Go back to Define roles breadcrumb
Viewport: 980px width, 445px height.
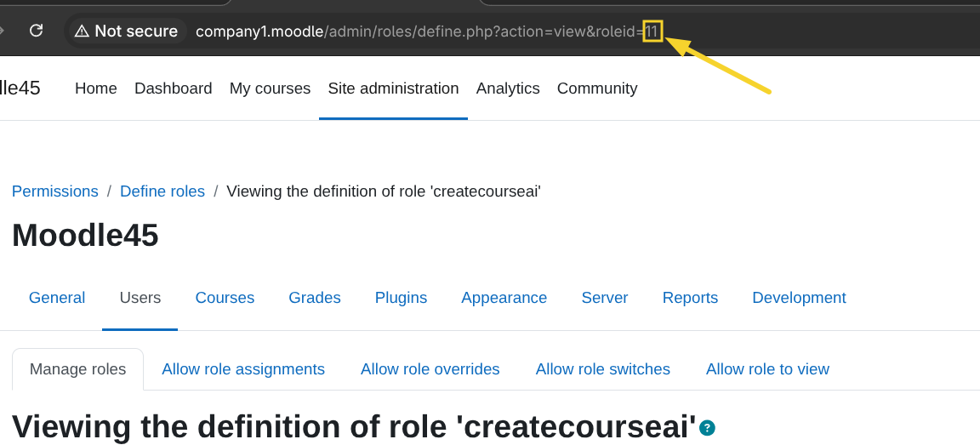tap(162, 191)
